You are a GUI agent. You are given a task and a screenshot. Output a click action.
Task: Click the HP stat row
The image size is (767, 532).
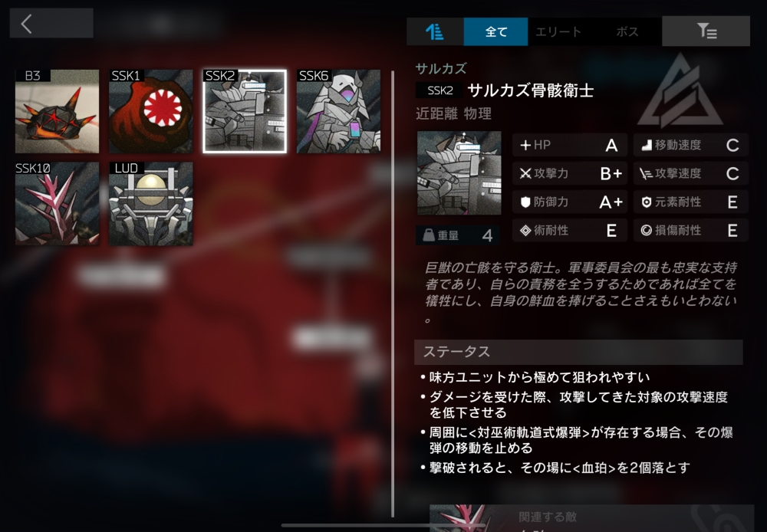[x=569, y=145]
